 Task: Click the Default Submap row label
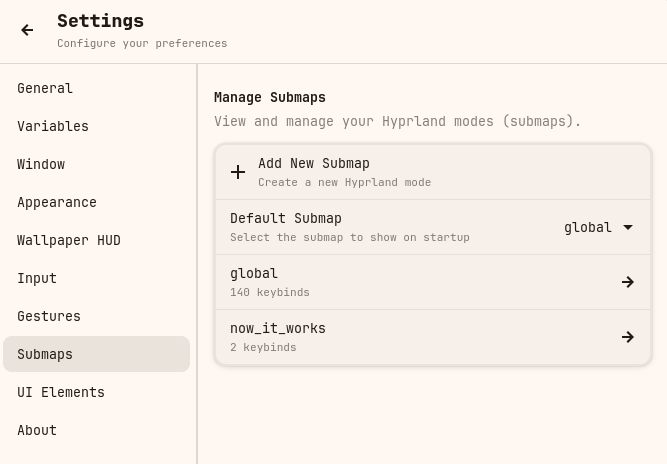[x=286, y=218]
